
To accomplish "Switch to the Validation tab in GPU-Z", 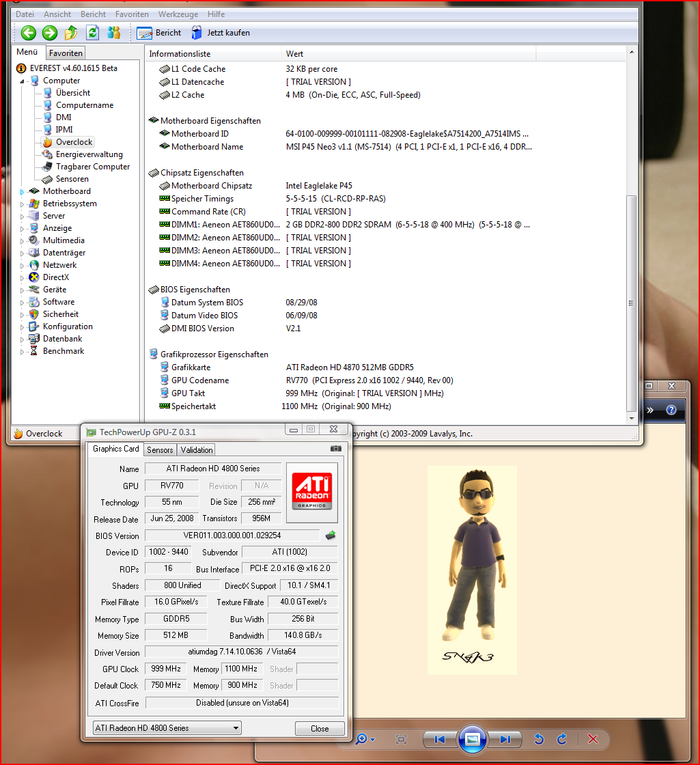I will pos(197,450).
